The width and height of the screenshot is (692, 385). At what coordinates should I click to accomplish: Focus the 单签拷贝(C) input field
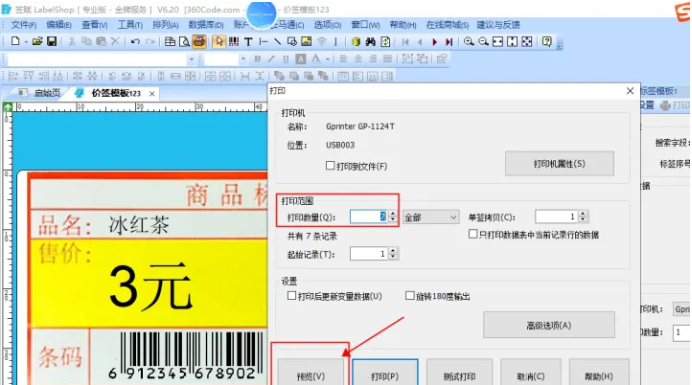coord(557,216)
